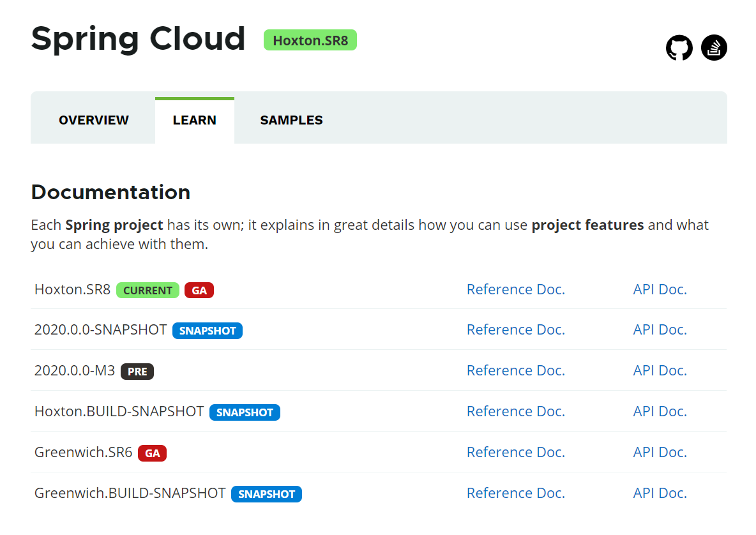Screen dimensions: 756x535
Task: Click the GA badge next to Hoxton.SR8
Action: (x=199, y=290)
